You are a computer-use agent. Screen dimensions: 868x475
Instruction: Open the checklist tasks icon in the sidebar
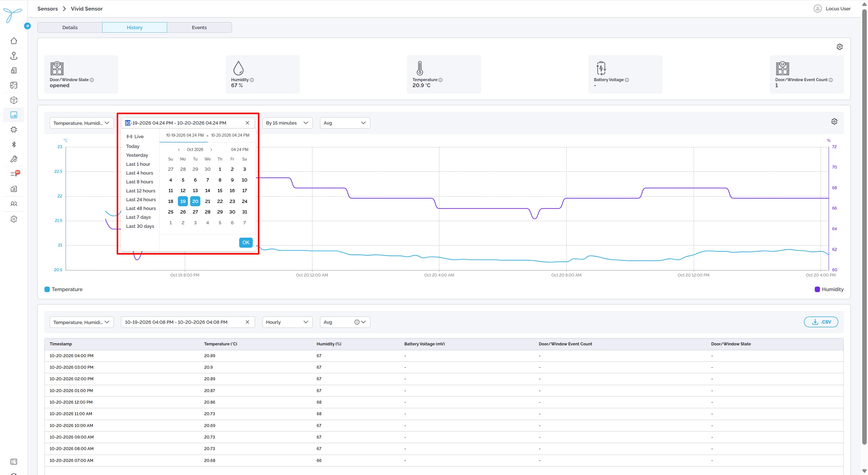[x=14, y=189]
